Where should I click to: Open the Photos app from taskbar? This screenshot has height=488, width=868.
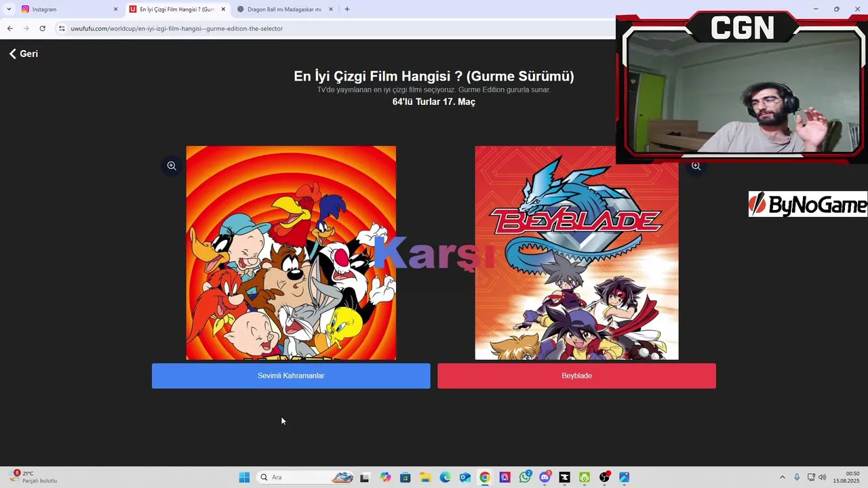tap(624, 477)
